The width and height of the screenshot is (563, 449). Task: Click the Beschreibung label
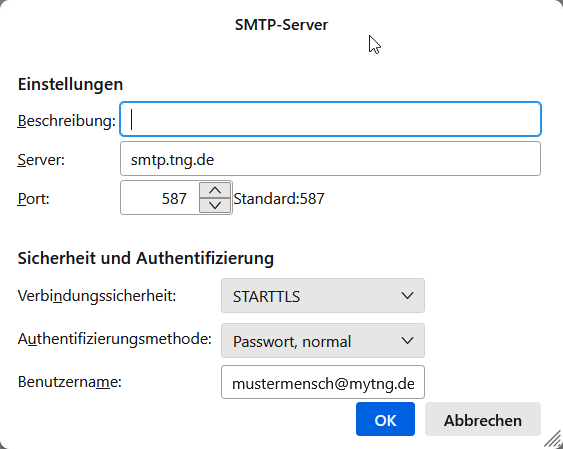tap(66, 121)
